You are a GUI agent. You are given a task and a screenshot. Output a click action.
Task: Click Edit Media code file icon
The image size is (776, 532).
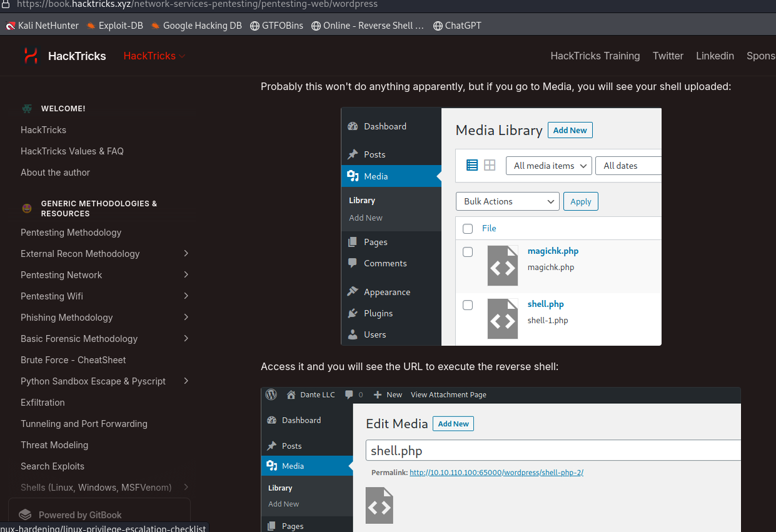(x=380, y=506)
